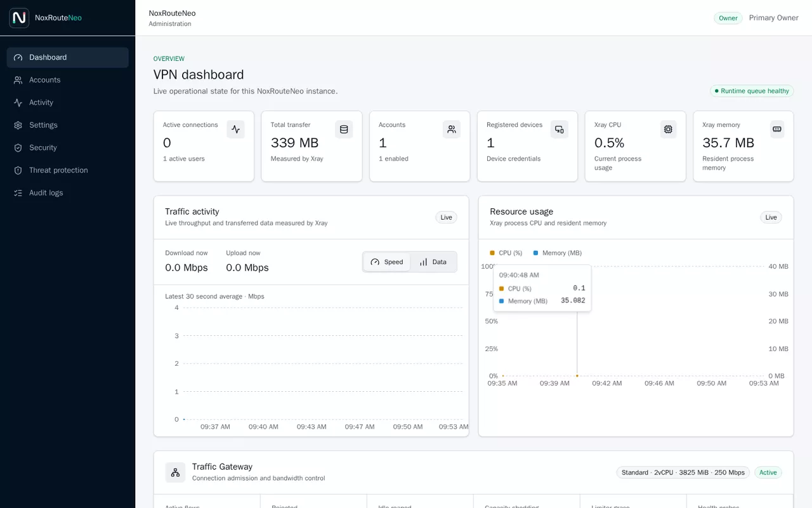This screenshot has height=508, width=812.
Task: Open Audit logs from sidebar
Action: 68,192
